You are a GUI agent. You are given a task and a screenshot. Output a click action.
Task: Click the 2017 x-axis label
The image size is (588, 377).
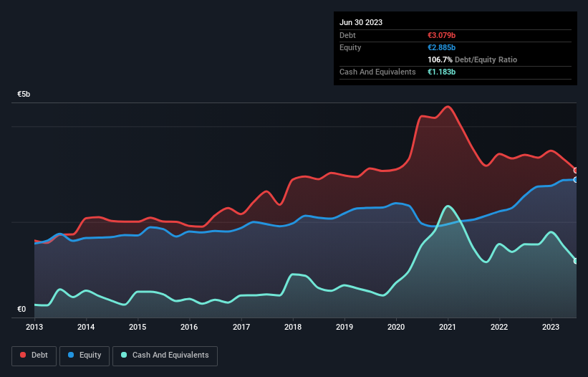click(x=241, y=327)
